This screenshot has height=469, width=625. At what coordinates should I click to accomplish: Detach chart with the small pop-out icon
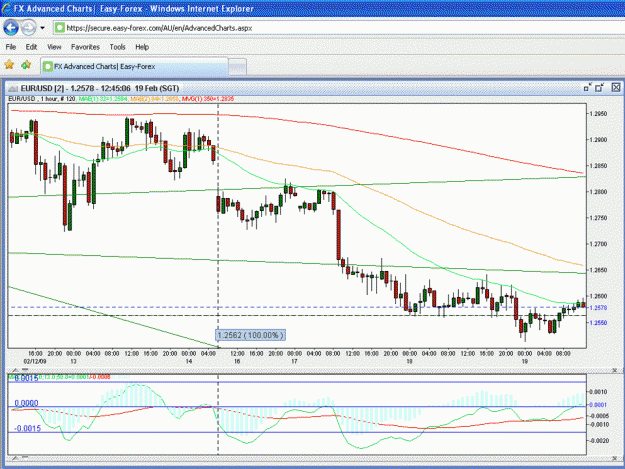coord(588,87)
